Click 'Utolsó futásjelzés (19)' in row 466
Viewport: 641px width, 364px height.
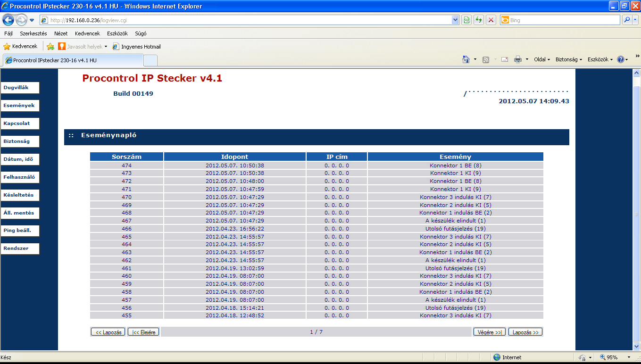455,229
